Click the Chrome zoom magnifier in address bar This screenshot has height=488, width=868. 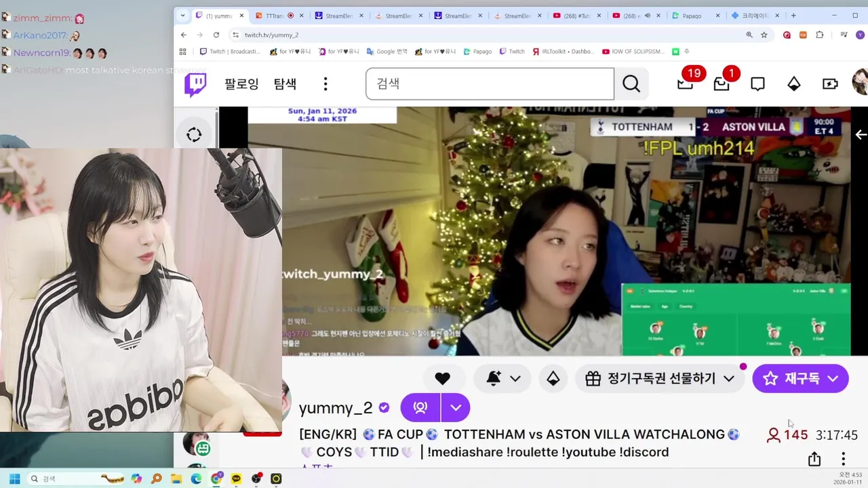point(749,35)
